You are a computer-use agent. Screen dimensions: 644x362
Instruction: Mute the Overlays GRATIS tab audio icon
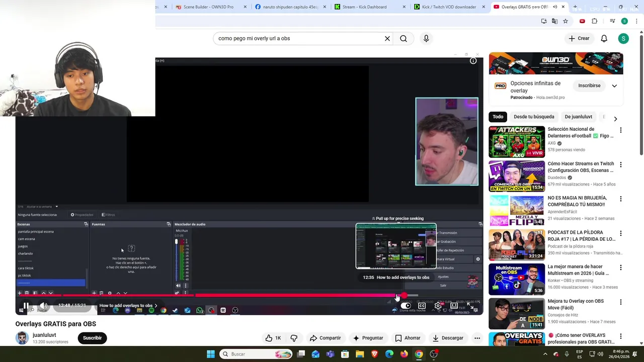[555, 7]
